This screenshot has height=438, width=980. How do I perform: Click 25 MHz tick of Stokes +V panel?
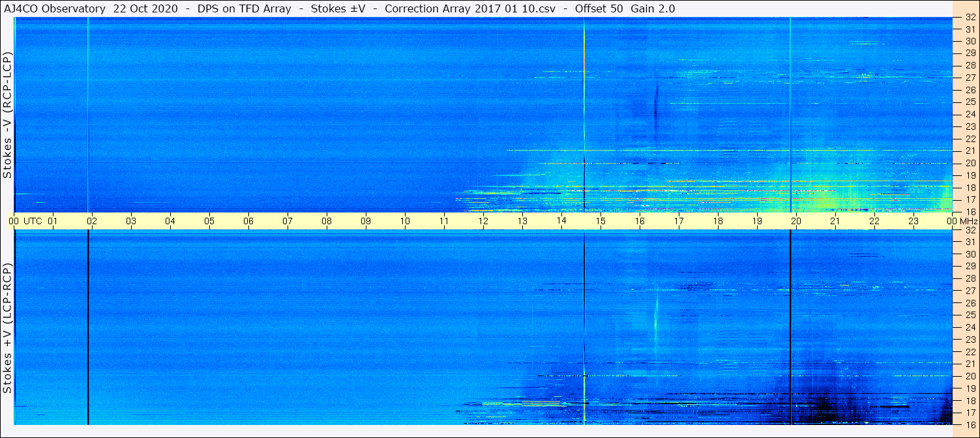point(970,315)
